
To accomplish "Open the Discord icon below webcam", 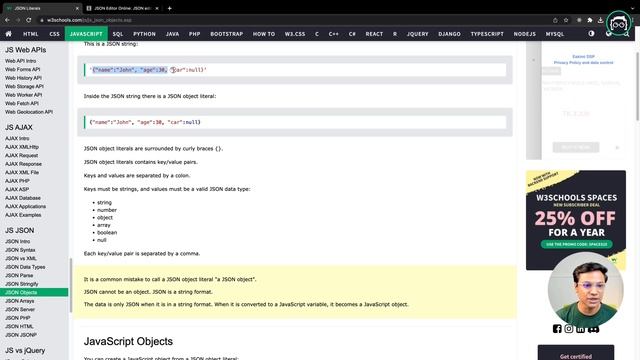I will (593, 329).
